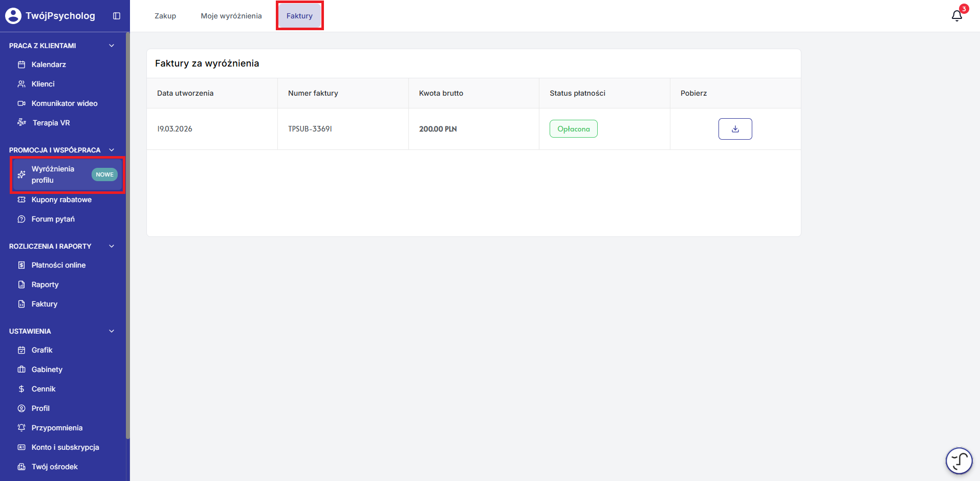Open Konto i subskrypcja

pos(65,447)
